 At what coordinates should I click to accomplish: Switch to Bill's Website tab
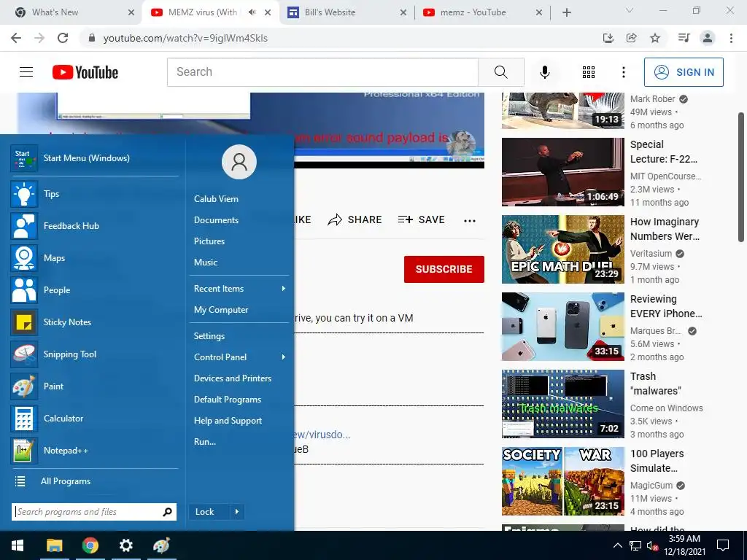[x=347, y=12]
